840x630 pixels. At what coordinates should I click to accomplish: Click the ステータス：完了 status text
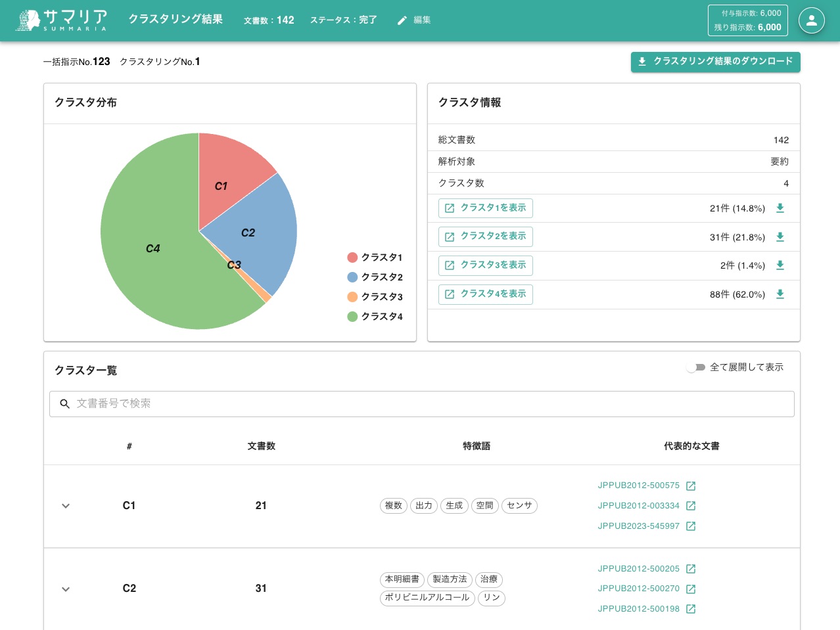point(344,20)
